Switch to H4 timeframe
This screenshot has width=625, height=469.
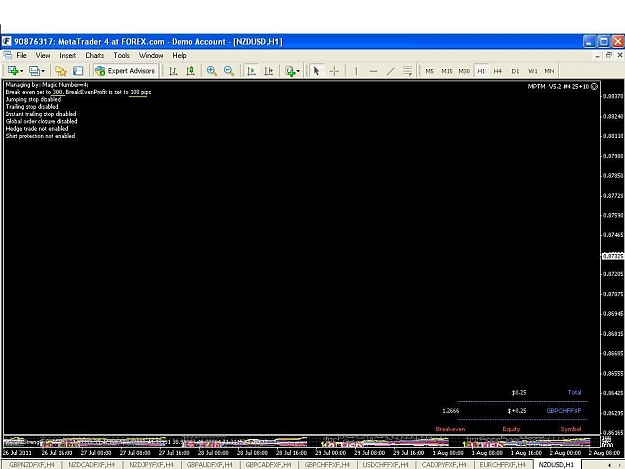tap(498, 71)
